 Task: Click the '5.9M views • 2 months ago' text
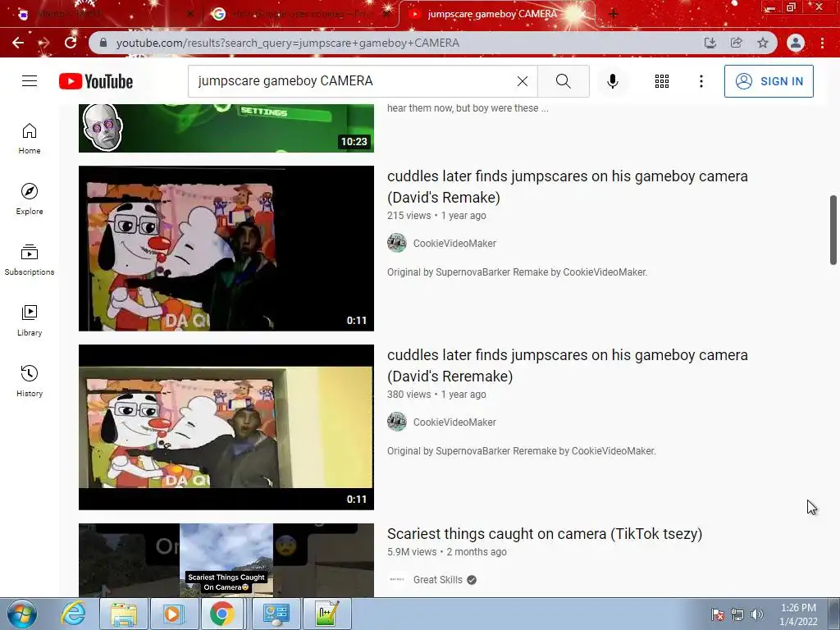pyautogui.click(x=447, y=552)
